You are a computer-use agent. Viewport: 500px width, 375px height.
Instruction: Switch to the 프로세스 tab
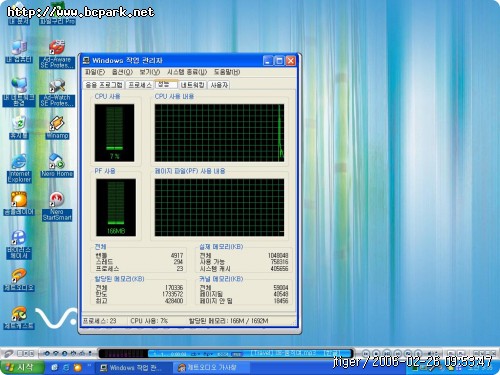click(x=140, y=85)
